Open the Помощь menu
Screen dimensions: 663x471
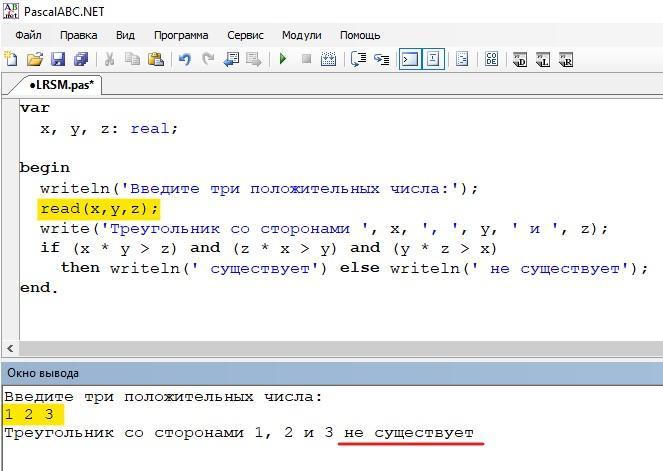(x=360, y=35)
